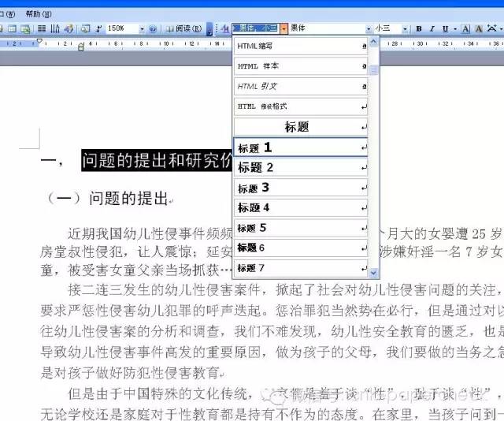Screen dimensions: 504x421
Task: Click the 小三 font size box
Action: pyautogui.click(x=387, y=28)
